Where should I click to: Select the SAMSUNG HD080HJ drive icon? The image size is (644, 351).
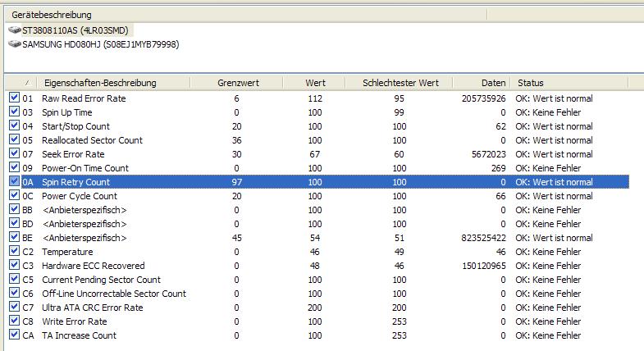(15, 44)
